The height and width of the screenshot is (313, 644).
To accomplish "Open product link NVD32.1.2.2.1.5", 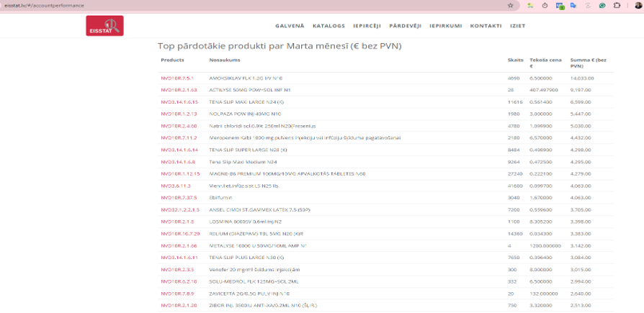I will click(x=180, y=210).
